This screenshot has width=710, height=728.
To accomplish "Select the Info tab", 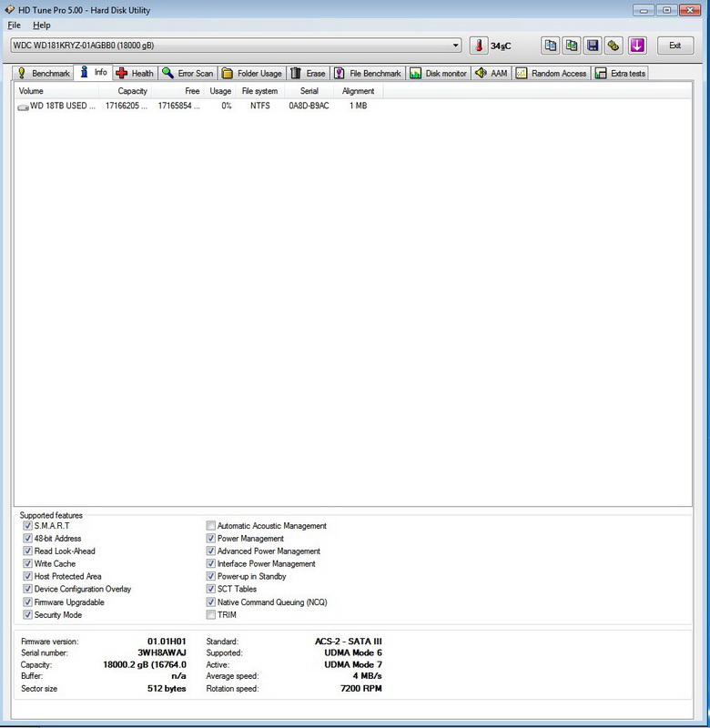I will (x=94, y=73).
